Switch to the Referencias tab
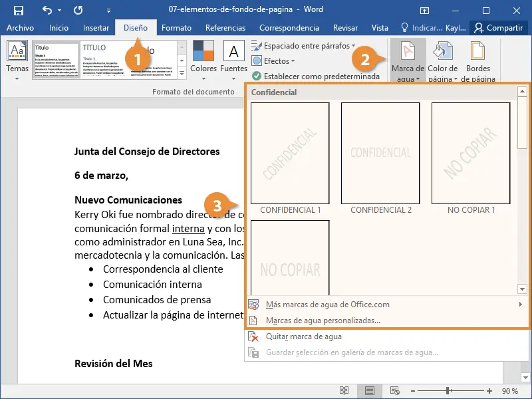Viewport: 532px width, 399px height. click(x=225, y=28)
